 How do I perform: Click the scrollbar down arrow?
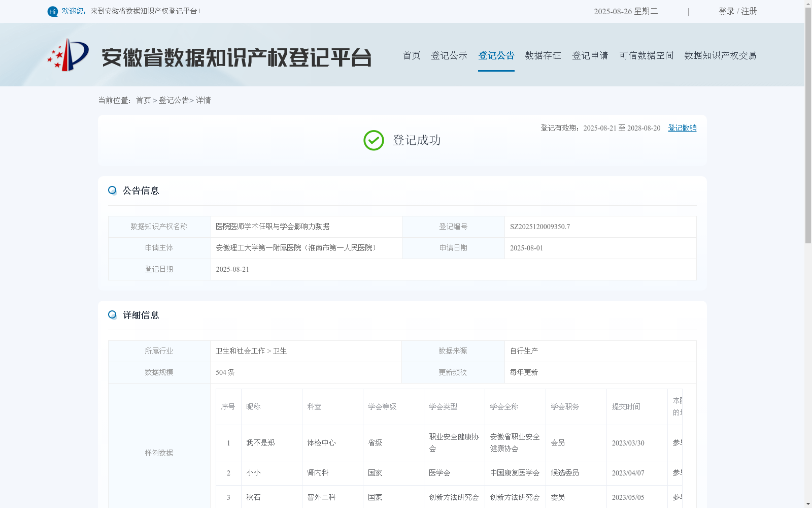point(808,504)
